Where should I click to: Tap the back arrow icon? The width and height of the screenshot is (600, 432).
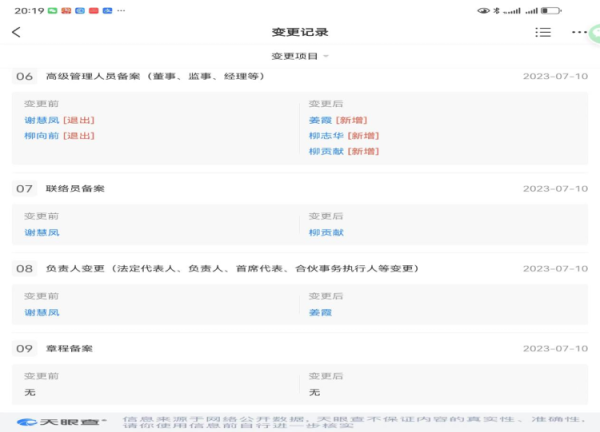click(x=16, y=32)
